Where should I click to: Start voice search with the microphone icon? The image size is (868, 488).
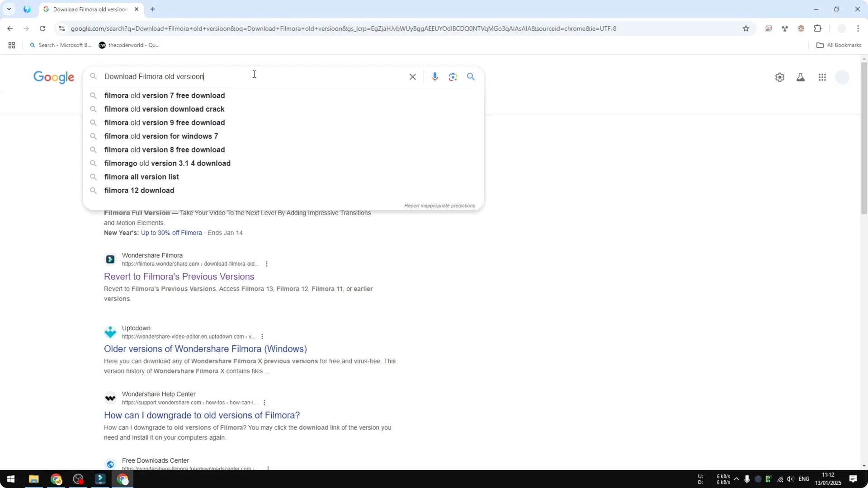coord(434,77)
